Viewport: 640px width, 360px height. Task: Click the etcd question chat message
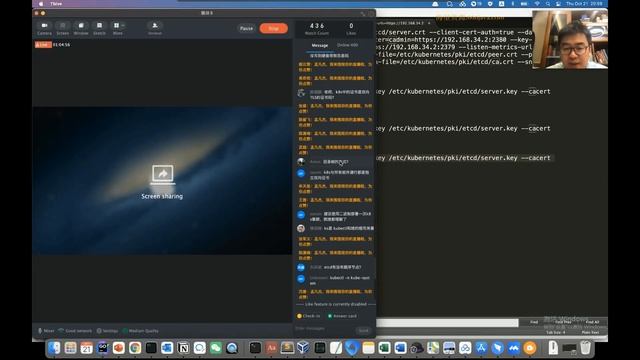click(336, 267)
